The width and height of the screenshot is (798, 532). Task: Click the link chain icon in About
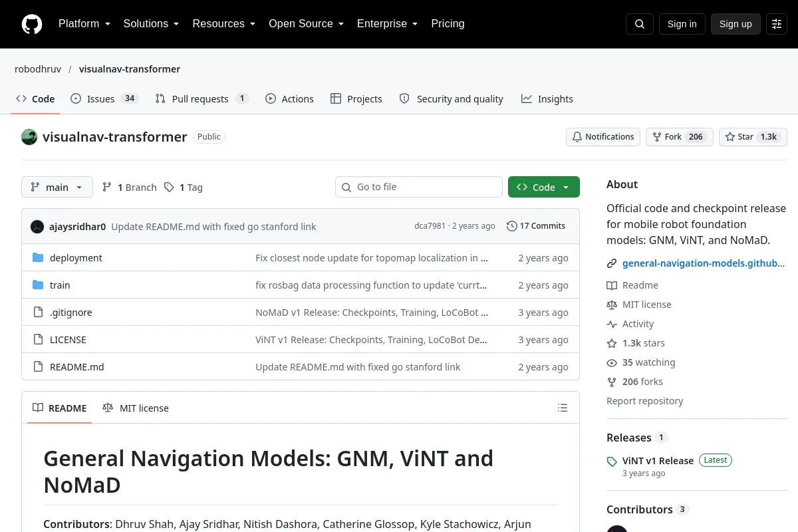[612, 263]
